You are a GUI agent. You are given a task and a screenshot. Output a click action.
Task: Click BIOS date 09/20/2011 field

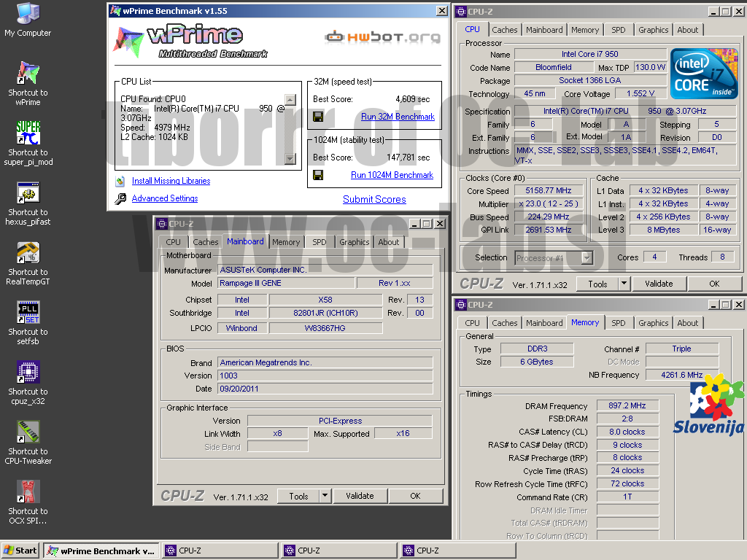325,389
